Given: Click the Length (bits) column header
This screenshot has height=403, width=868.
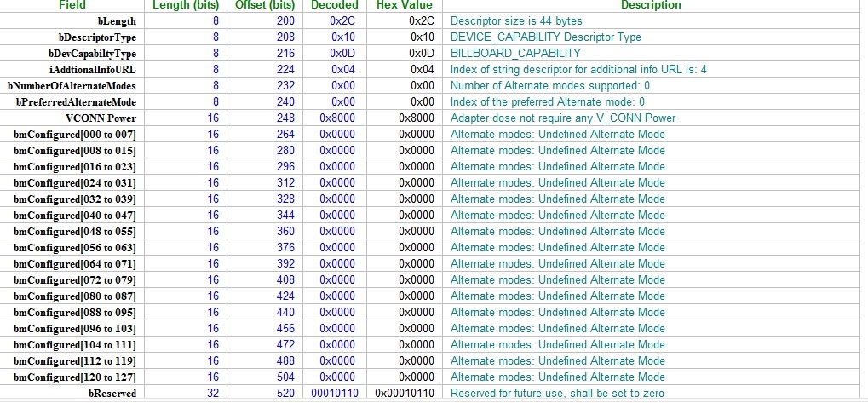Looking at the screenshot, I should 186,5.
